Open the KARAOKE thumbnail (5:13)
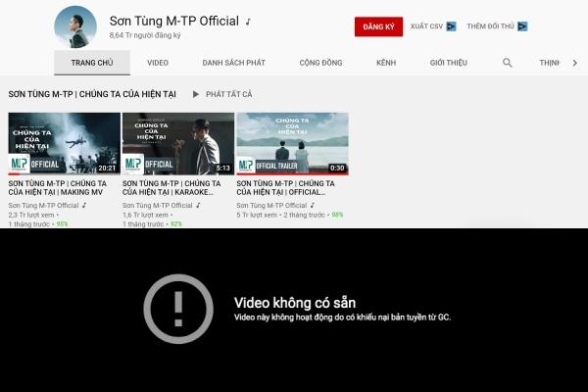The height and width of the screenshot is (392, 588). coord(178,144)
